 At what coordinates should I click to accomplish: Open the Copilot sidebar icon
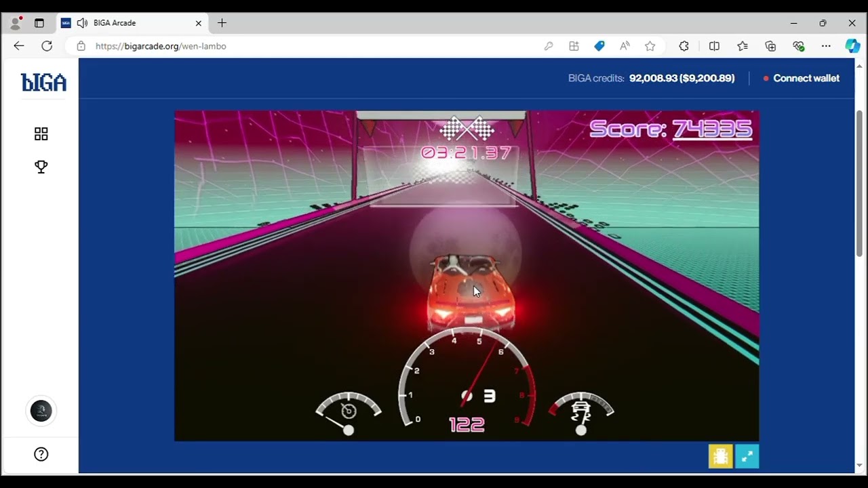point(852,46)
